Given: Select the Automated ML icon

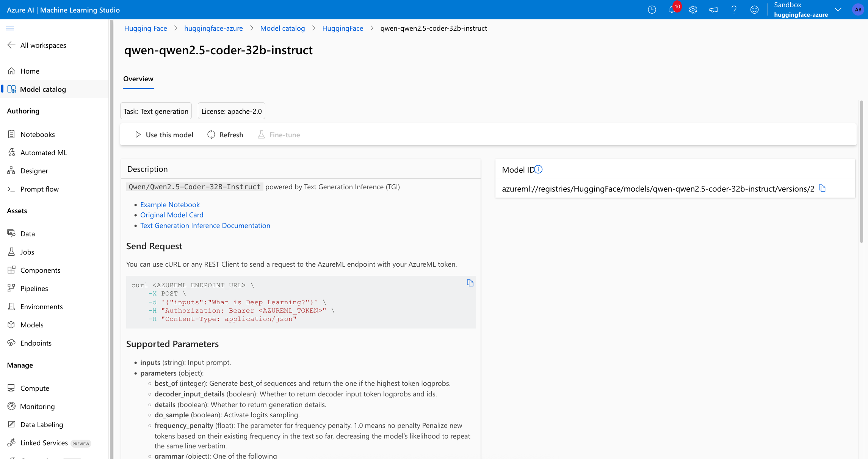Looking at the screenshot, I should [12, 152].
